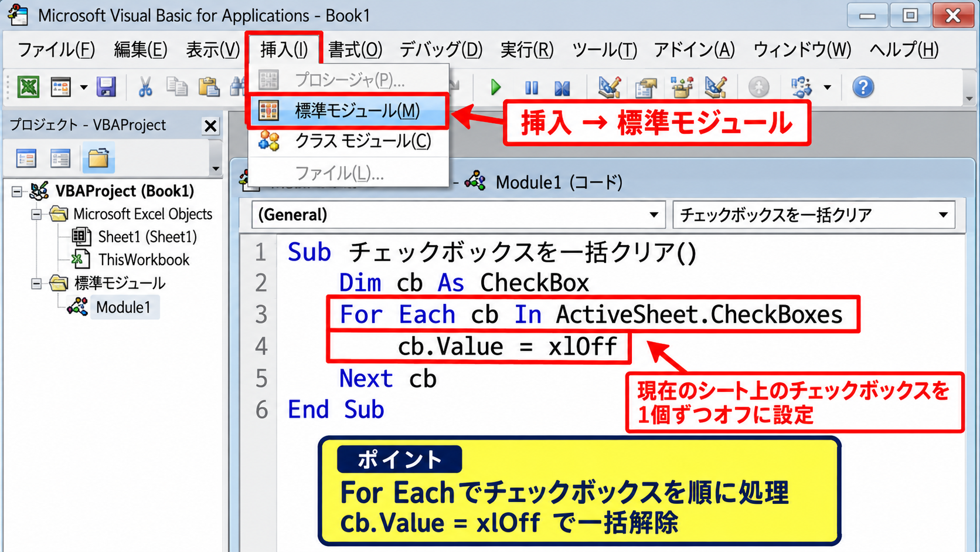Close the Project - VBAProject pane
The width and height of the screenshot is (980, 552).
click(x=210, y=126)
